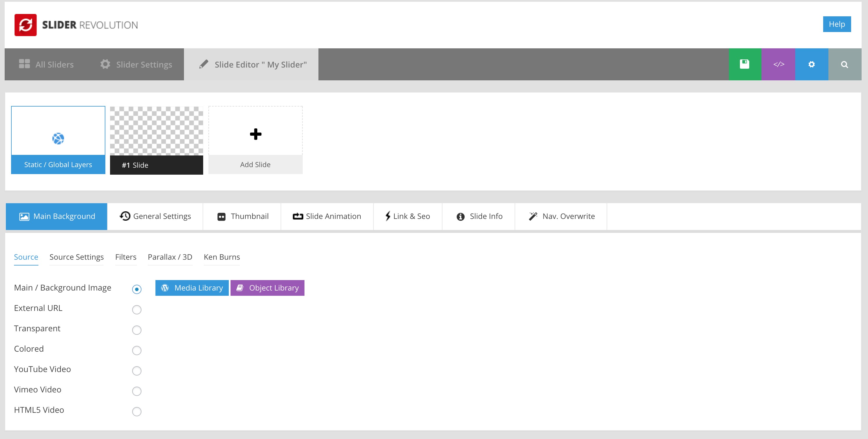Select the YouTube Video radio button
The image size is (868, 439).
click(137, 371)
